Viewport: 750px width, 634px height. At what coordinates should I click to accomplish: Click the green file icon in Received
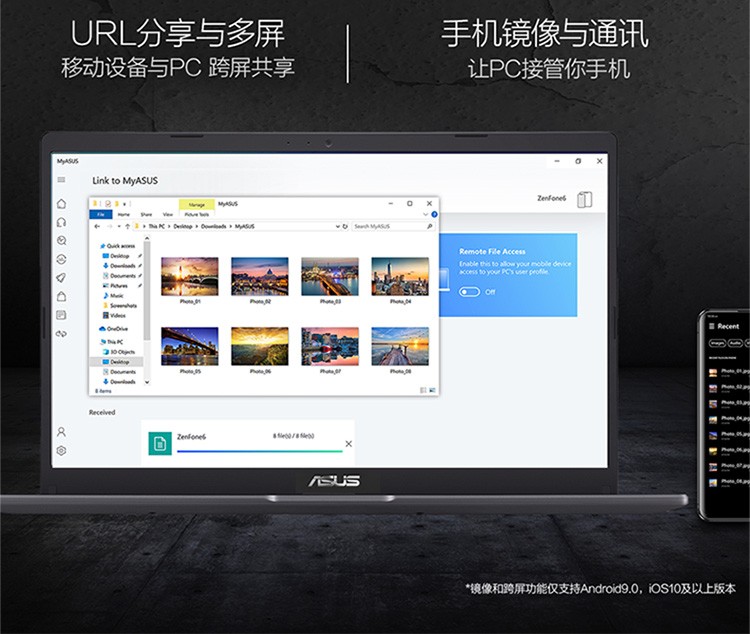coord(160,444)
